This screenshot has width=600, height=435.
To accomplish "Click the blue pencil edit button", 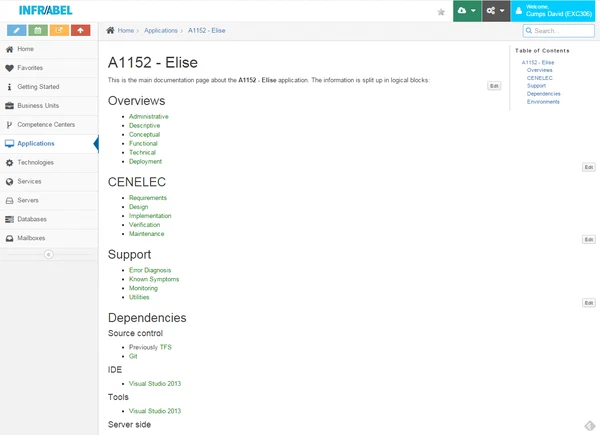I will pyautogui.click(x=16, y=30).
